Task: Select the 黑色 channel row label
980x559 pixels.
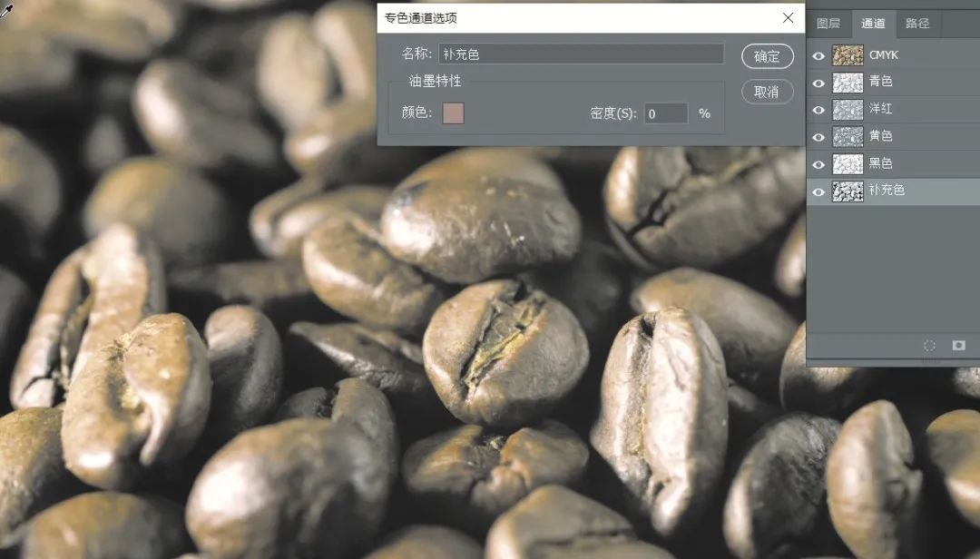Action: click(881, 164)
